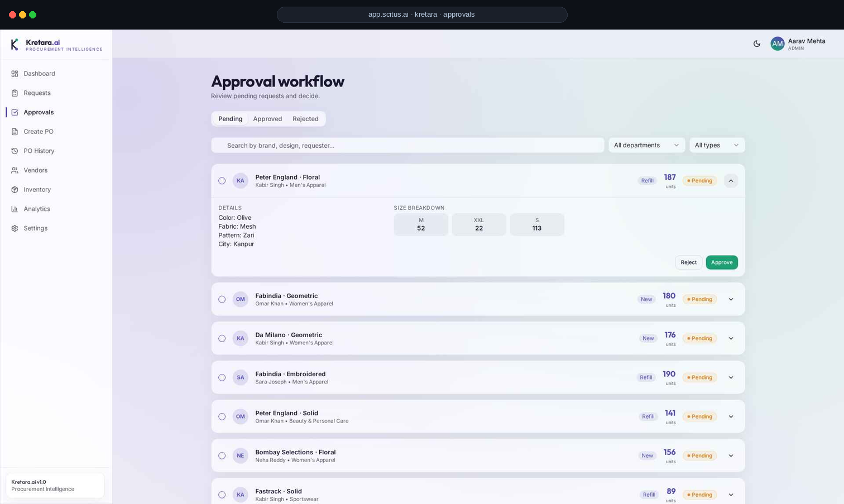Reject the Peter England Floral request
Screen dimensions: 844x504
(689, 262)
